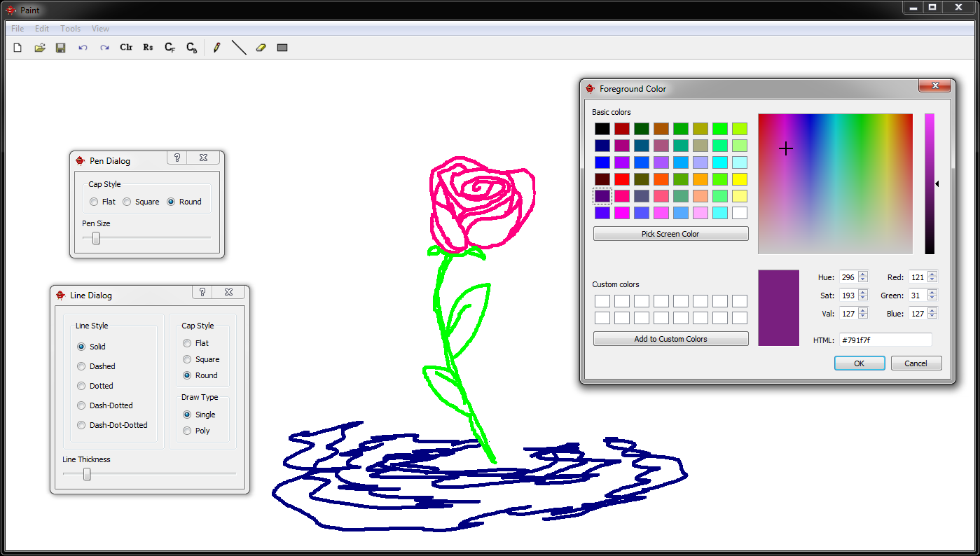Activate the Eraser tool

[261, 47]
